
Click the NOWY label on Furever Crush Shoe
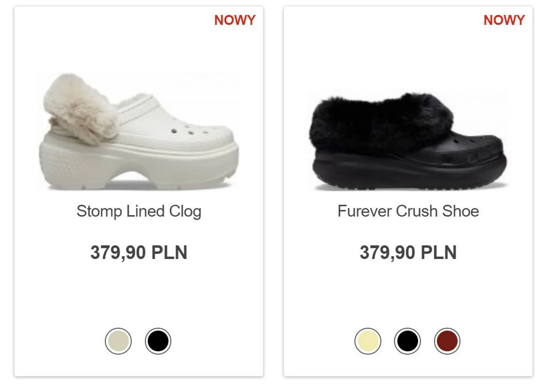click(x=504, y=20)
